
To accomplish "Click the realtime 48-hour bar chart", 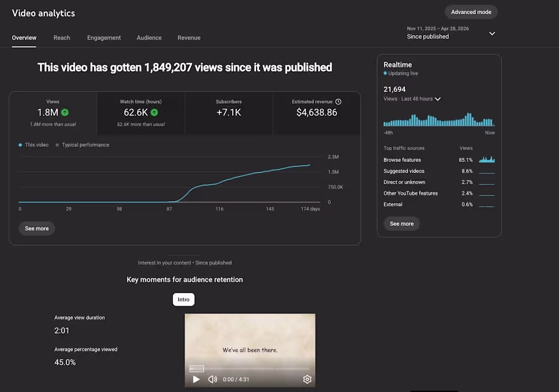I will [439, 119].
